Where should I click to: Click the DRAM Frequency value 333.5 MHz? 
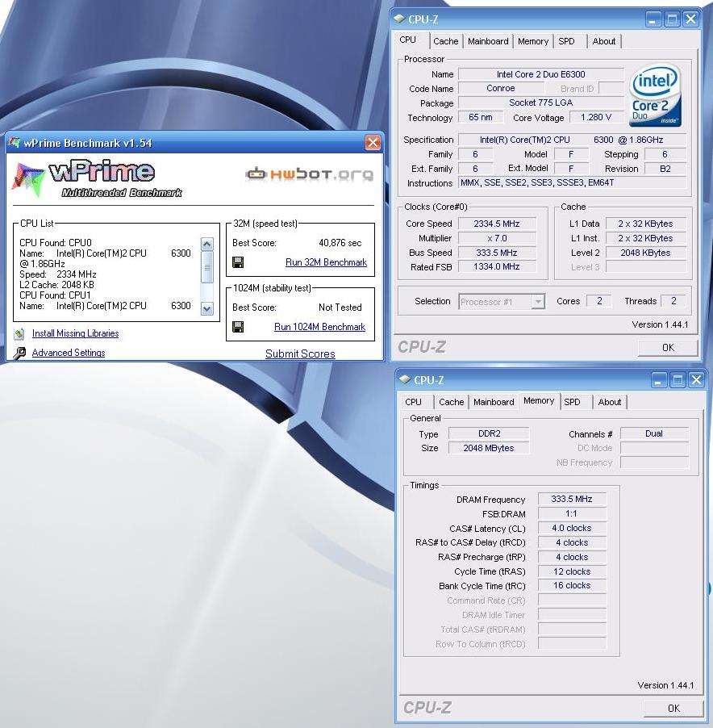click(x=572, y=499)
